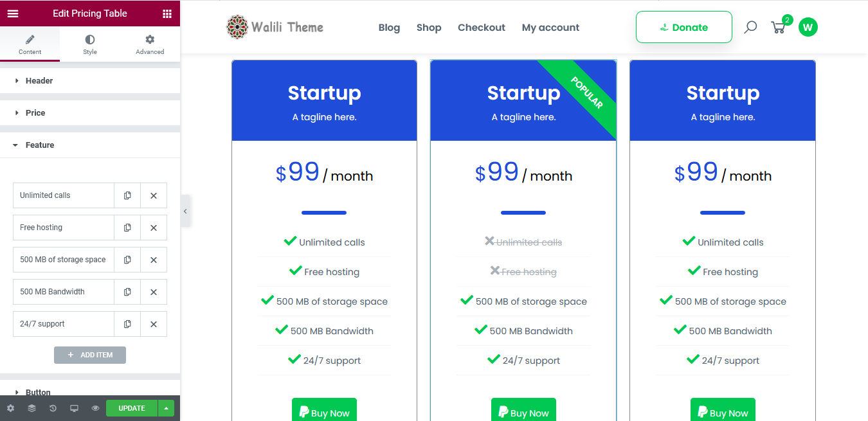868x421 pixels.
Task: Click the Donate button
Action: click(683, 28)
